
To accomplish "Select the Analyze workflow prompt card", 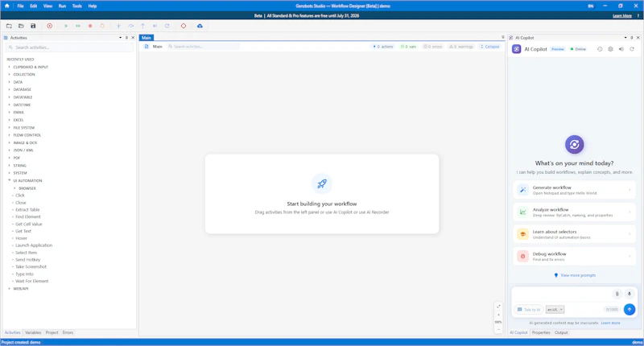I will click(x=574, y=212).
